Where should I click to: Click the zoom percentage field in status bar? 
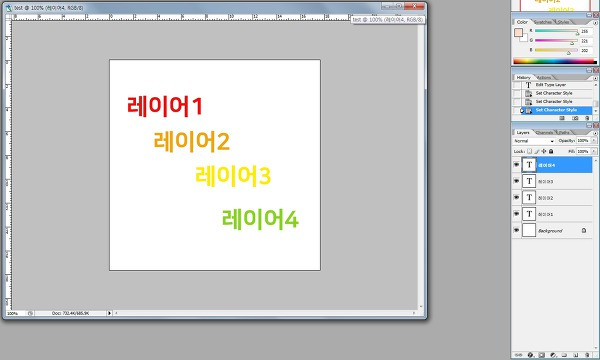point(15,313)
